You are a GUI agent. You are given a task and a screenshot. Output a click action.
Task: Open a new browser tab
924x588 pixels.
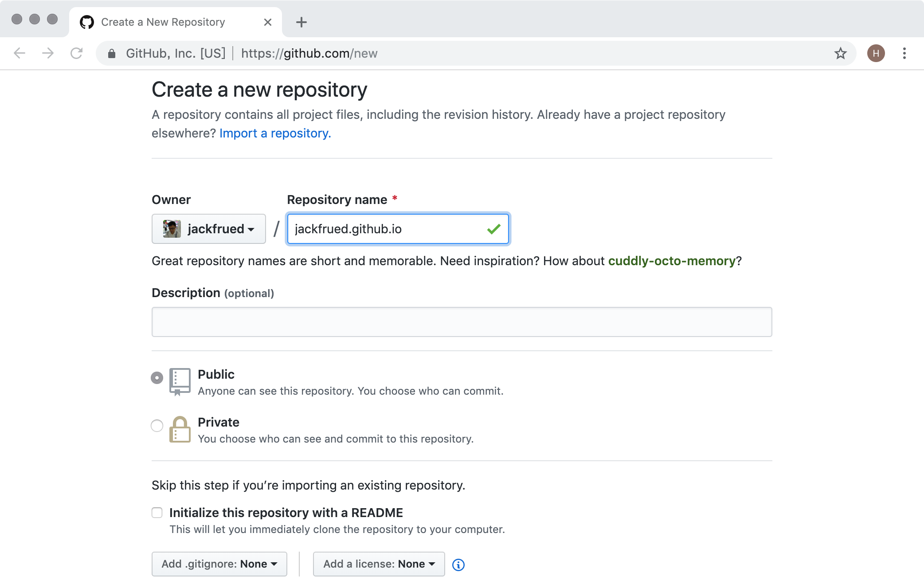tap(301, 22)
